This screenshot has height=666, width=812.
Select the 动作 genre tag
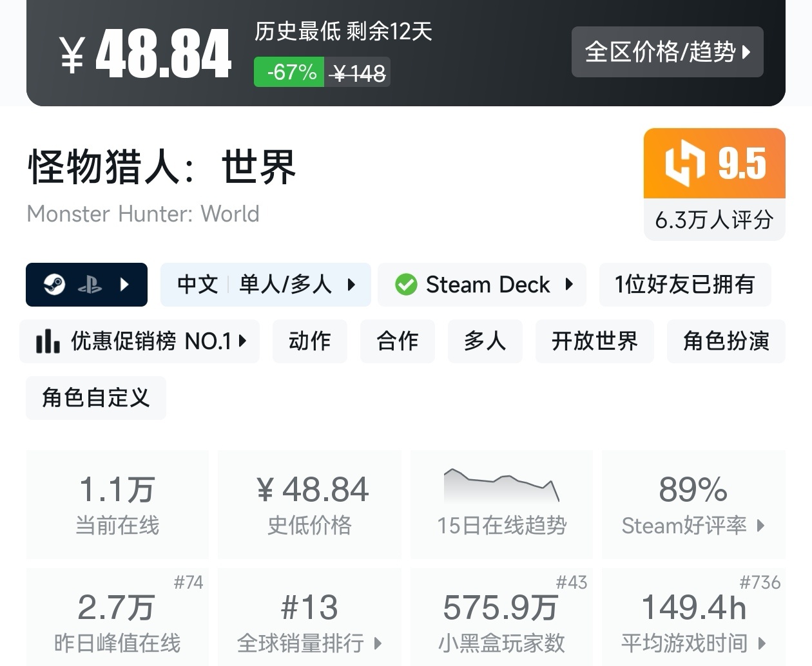point(310,341)
